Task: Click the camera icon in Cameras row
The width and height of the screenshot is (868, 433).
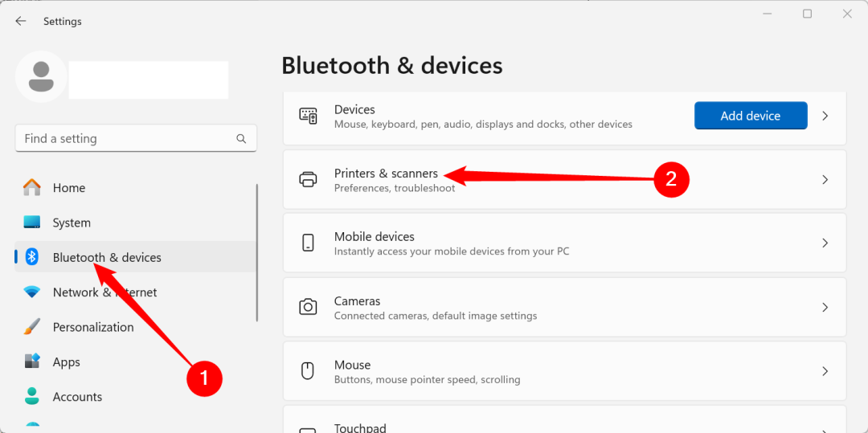Action: [308, 307]
